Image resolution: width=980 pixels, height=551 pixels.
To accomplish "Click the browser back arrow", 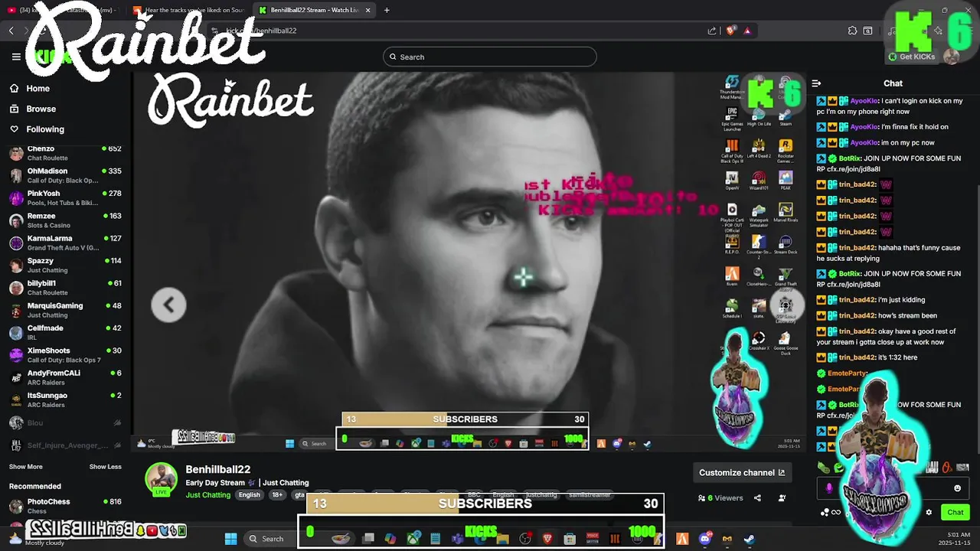I will click(11, 31).
